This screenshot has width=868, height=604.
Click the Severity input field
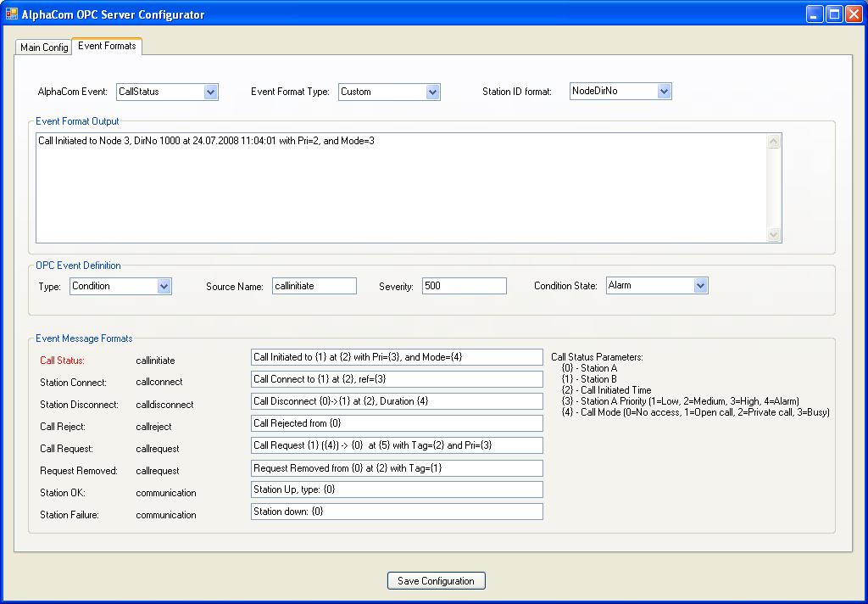point(464,287)
